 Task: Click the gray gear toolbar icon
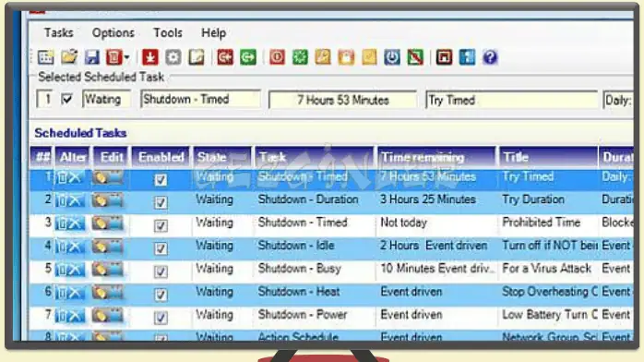pyautogui.click(x=173, y=57)
